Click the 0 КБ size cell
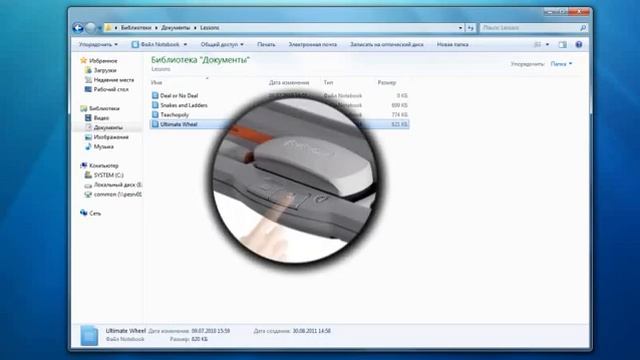640x360 pixels. [402, 96]
